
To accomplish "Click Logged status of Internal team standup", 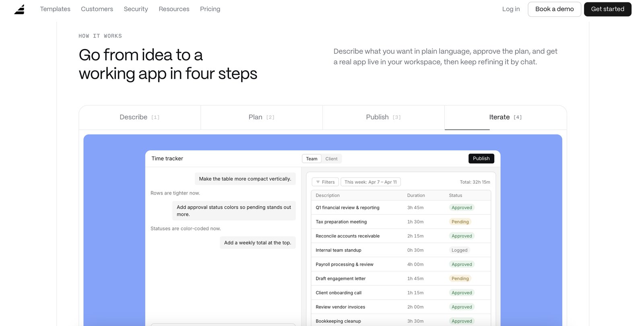I will pyautogui.click(x=459, y=250).
